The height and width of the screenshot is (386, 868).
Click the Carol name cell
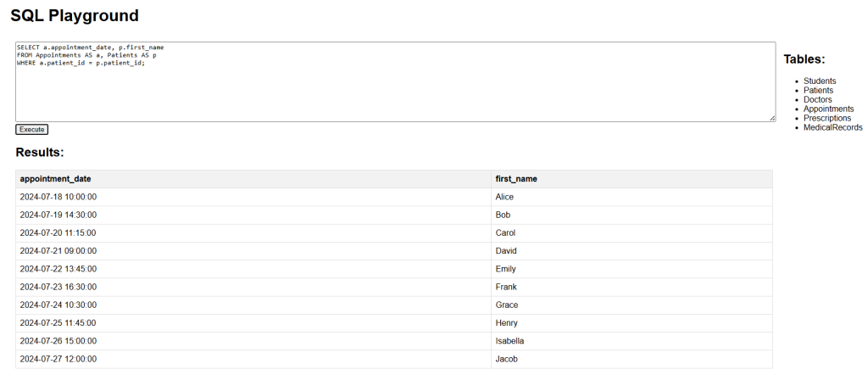click(632, 233)
